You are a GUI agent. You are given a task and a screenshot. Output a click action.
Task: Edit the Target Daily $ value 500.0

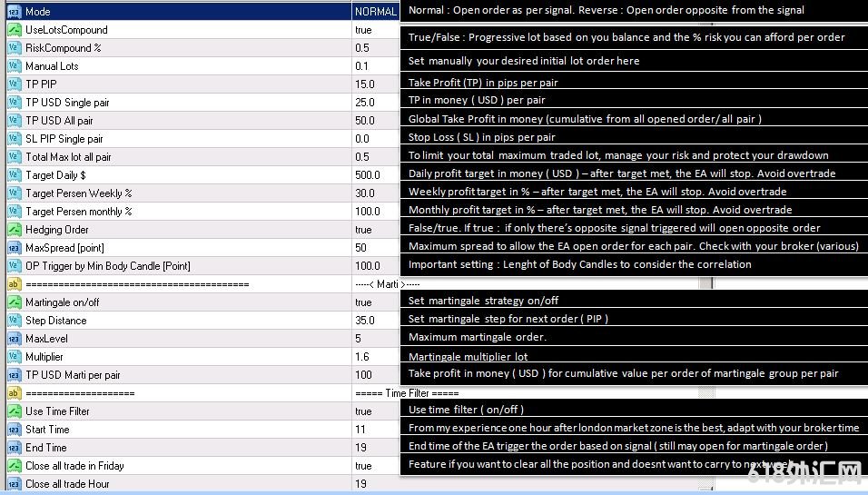coord(368,175)
